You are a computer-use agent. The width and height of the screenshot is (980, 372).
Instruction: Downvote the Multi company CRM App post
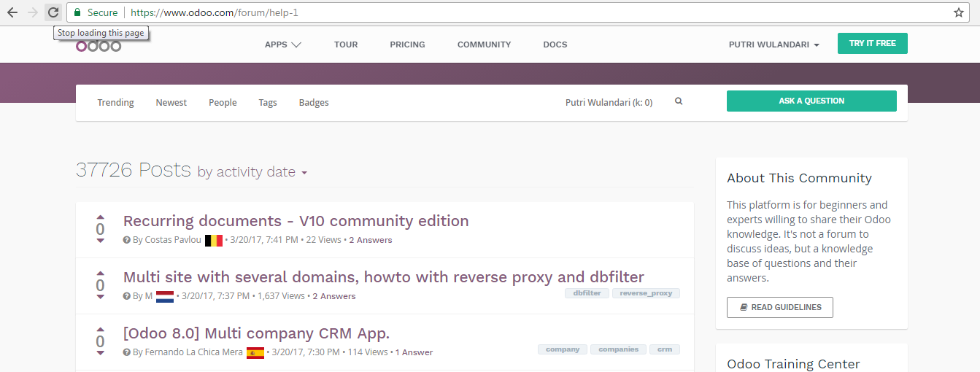(100, 353)
